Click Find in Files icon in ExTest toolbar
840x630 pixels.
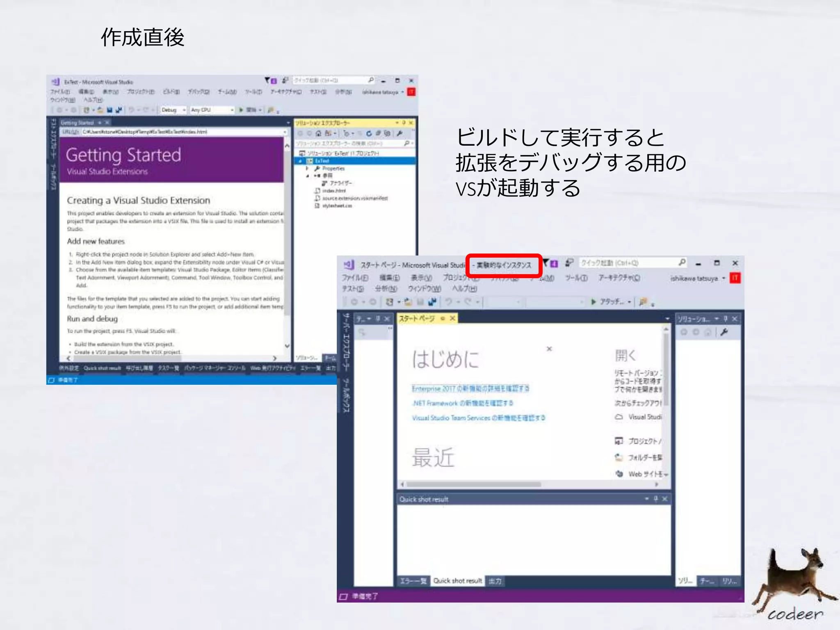[270, 110]
